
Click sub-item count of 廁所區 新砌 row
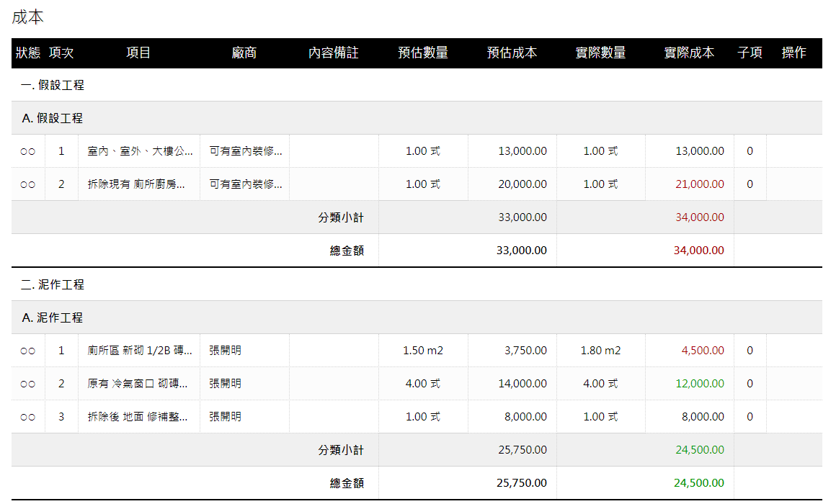pyautogui.click(x=750, y=351)
